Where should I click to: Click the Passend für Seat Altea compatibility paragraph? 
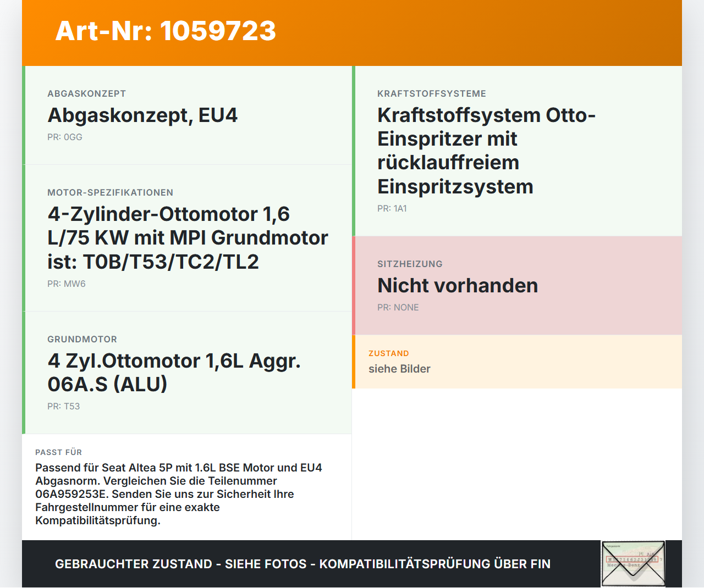(x=179, y=494)
